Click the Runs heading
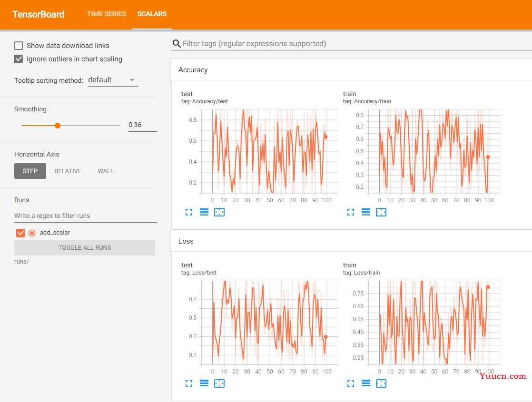The image size is (532, 402). pos(22,200)
